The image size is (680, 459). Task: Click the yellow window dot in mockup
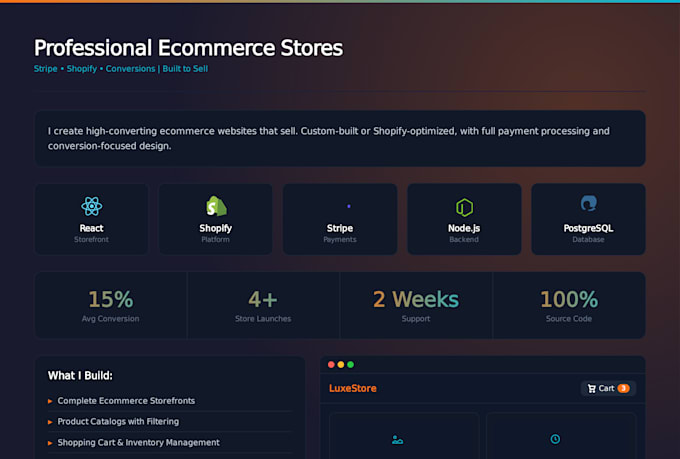(x=341, y=364)
